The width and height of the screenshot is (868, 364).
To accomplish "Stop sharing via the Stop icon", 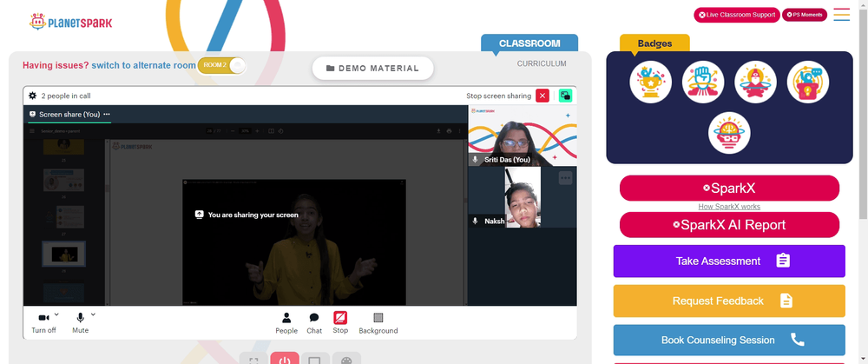I will pos(340,322).
